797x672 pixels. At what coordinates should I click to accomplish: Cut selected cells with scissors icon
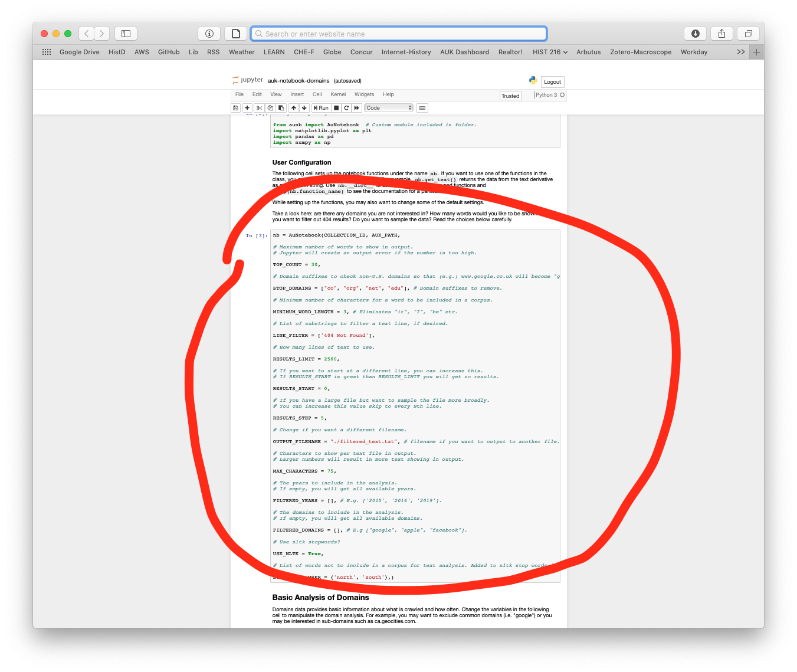coord(259,108)
